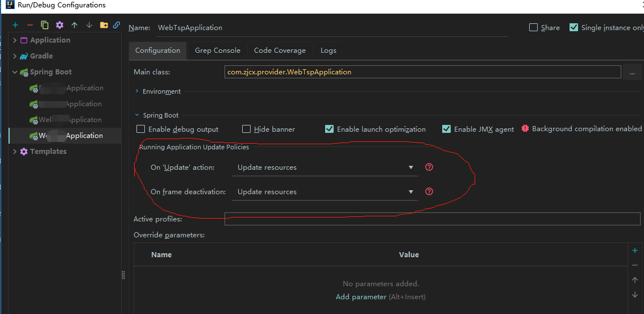This screenshot has width=644, height=314.
Task: Switch to the Grep Console tab
Action: pos(217,51)
